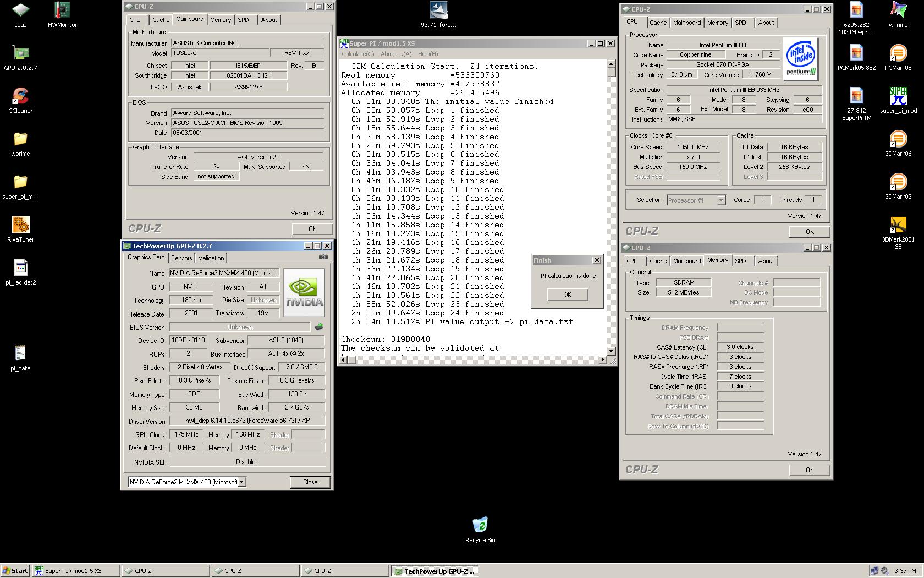
Task: Click OK in Mainboard CPU-Z window
Action: [312, 229]
